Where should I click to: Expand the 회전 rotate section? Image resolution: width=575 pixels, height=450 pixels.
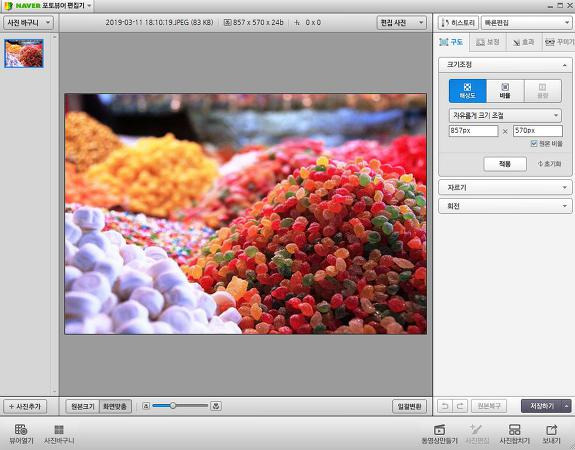click(505, 206)
